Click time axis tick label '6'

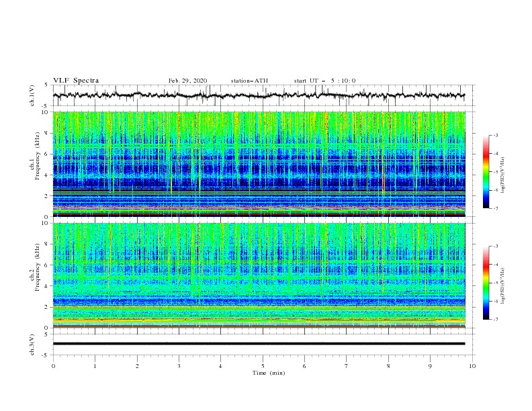coord(304,366)
